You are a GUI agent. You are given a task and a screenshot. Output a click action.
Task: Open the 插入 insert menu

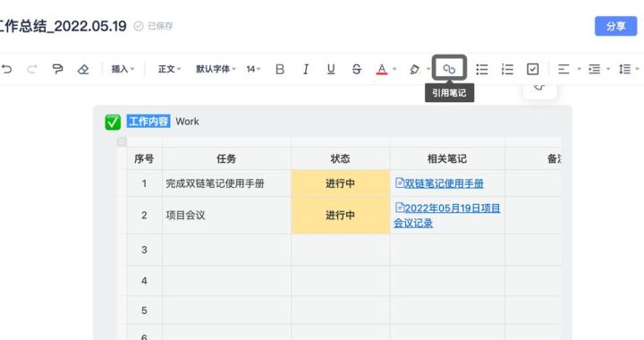click(123, 69)
